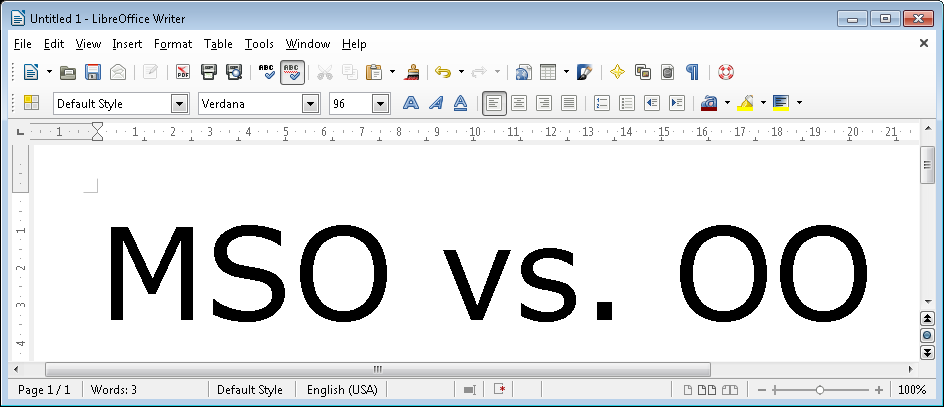This screenshot has height=407, width=944.
Task: Print the file directly with printer icon
Action: [208, 72]
